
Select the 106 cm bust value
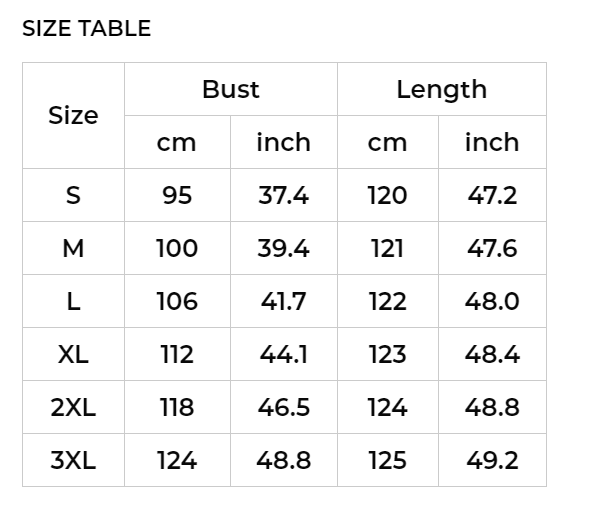coord(177,301)
